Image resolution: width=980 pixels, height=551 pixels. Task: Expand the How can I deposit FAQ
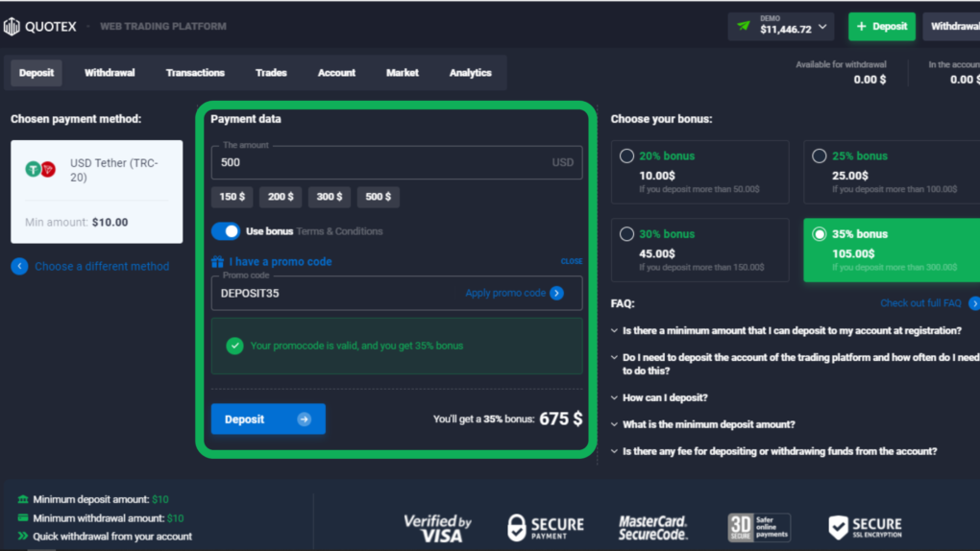pos(659,397)
